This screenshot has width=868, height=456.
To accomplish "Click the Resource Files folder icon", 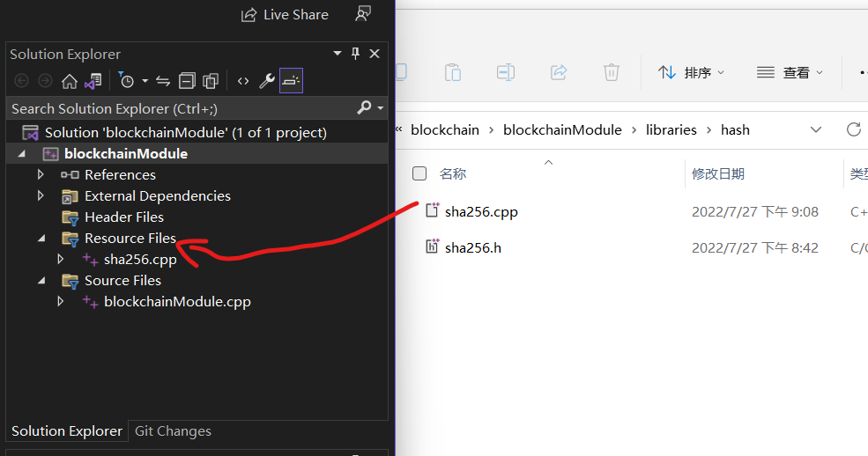I will click(70, 239).
